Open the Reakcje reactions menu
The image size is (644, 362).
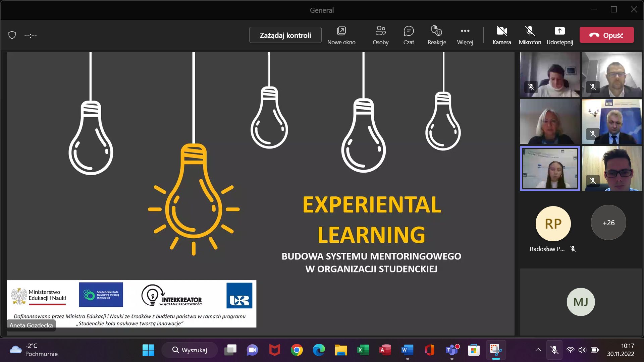tap(437, 35)
